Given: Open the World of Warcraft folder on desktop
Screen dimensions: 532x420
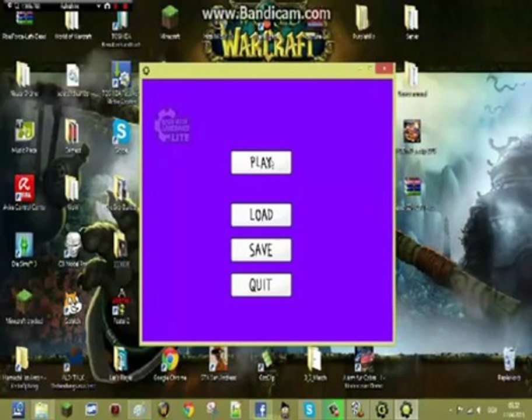Looking at the screenshot, I should pos(72,24).
